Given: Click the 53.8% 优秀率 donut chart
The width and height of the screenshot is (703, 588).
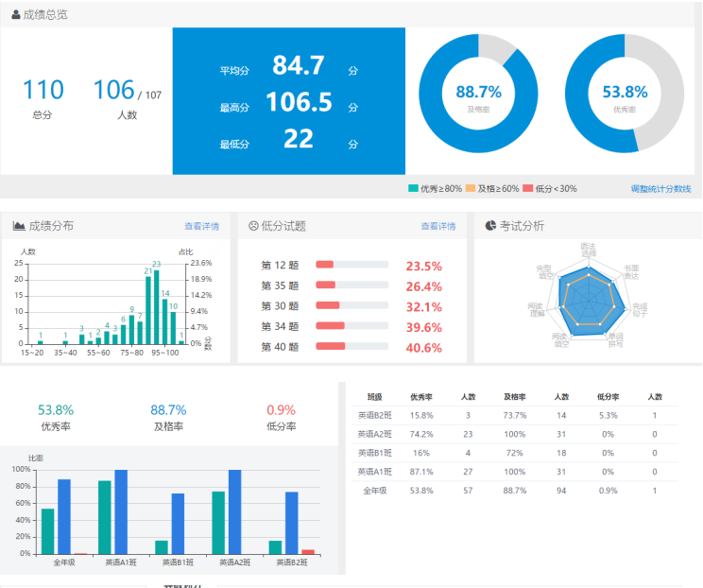Looking at the screenshot, I should [x=625, y=94].
